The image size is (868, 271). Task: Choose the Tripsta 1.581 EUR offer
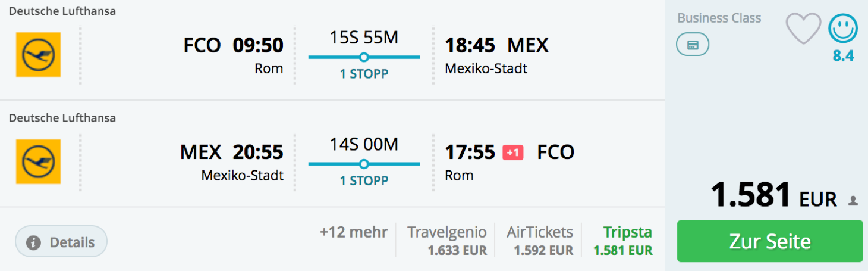(623, 241)
